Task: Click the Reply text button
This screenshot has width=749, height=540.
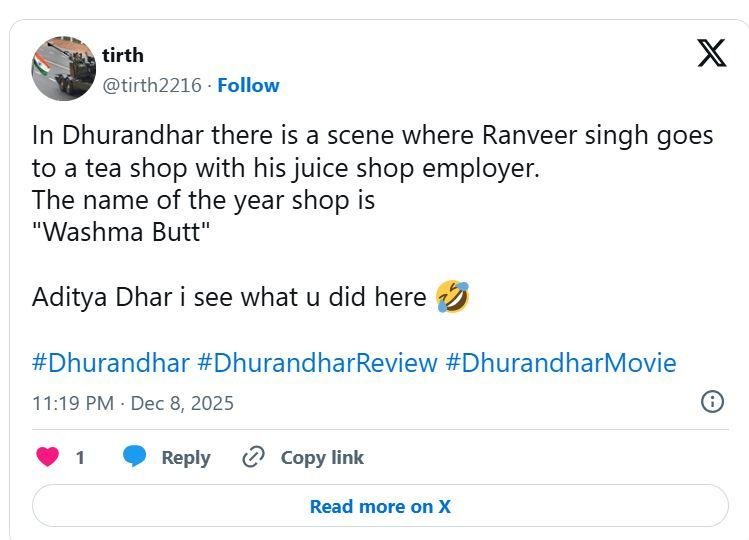Action: tap(186, 457)
